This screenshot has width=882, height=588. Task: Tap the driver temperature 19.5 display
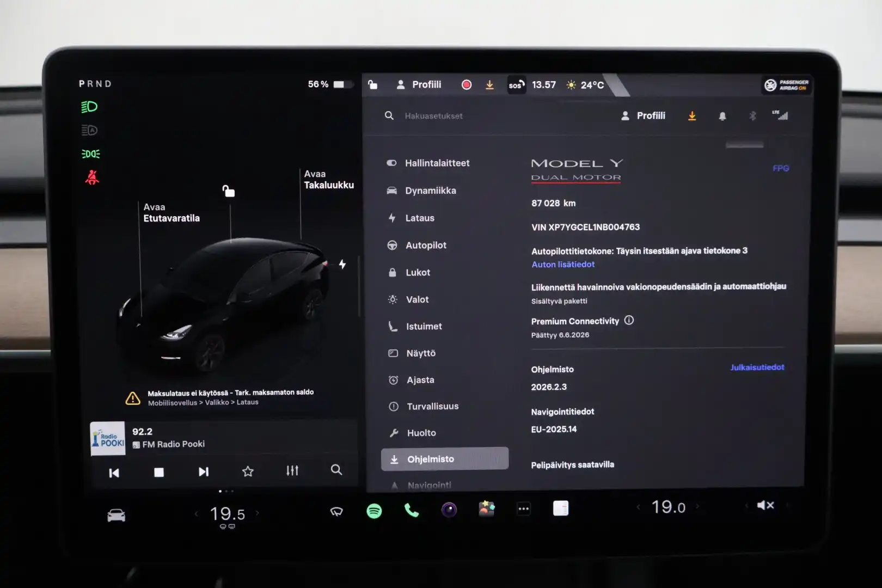[x=228, y=513]
